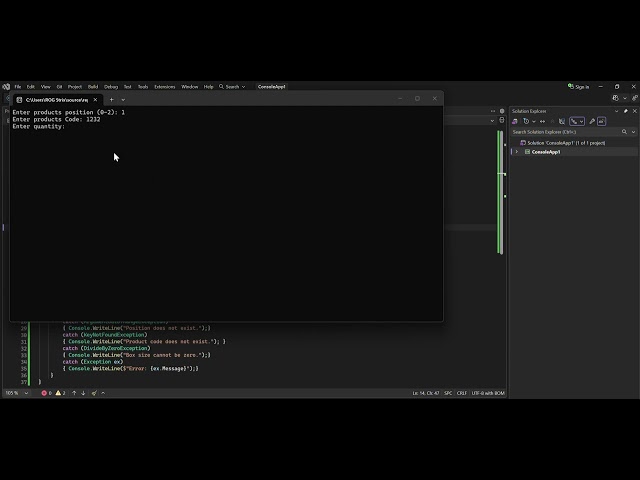Click Sync with Active Document icon

(x=542, y=121)
